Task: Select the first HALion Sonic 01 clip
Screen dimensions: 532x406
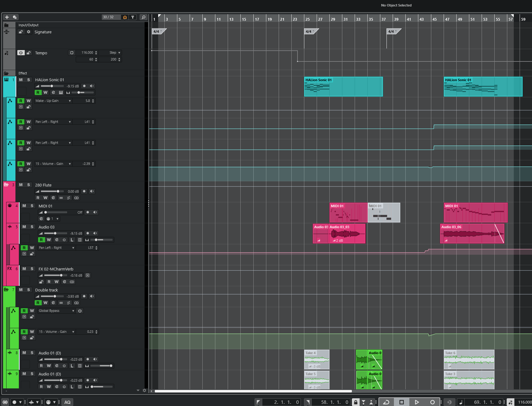Action: tap(343, 87)
